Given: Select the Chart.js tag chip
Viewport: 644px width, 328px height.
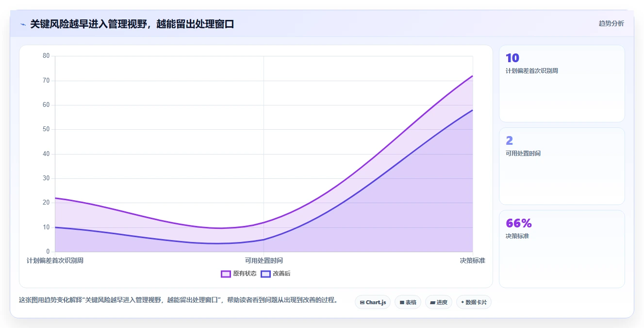Looking at the screenshot, I should click(x=373, y=302).
